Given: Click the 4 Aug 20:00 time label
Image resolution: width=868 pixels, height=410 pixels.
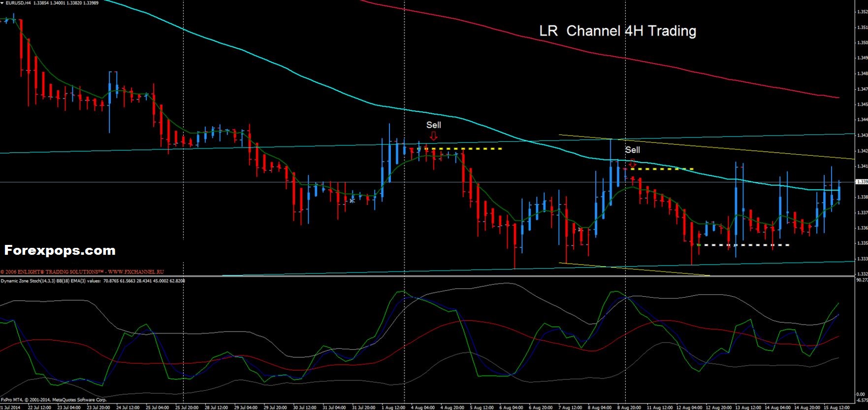Looking at the screenshot, I should pyautogui.click(x=452, y=408).
